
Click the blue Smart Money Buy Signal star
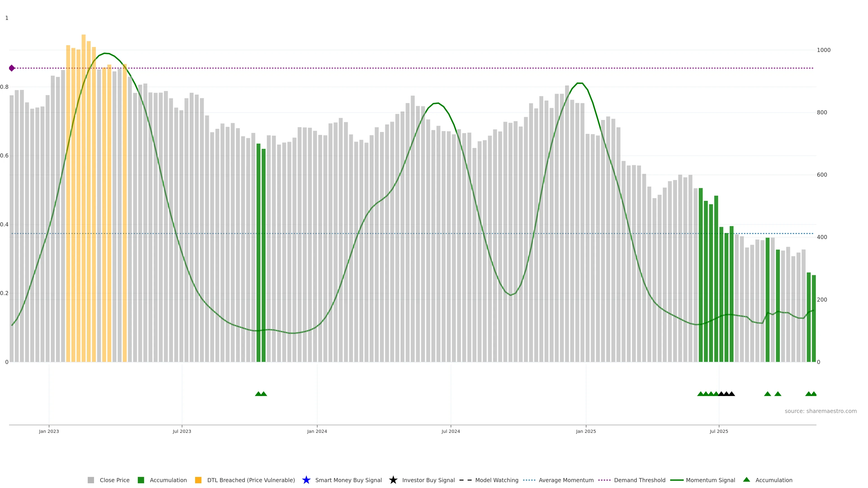(306, 480)
